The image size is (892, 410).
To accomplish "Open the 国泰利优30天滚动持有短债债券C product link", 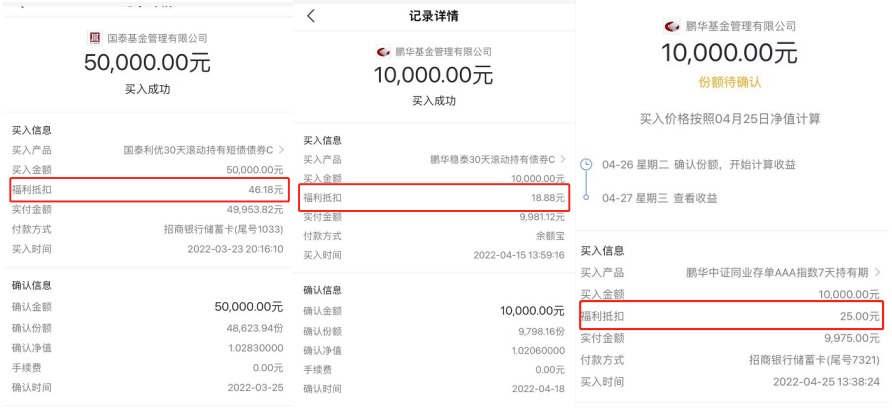I will [199, 150].
